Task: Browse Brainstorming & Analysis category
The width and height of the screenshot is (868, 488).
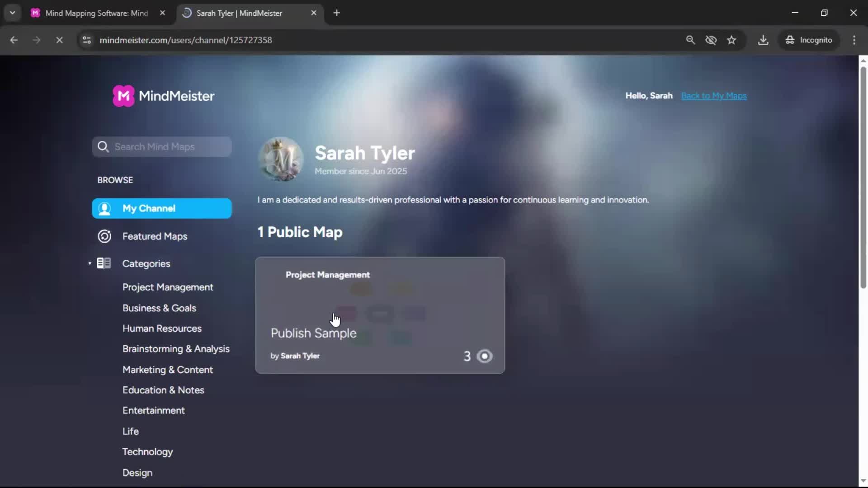Action: click(x=176, y=349)
